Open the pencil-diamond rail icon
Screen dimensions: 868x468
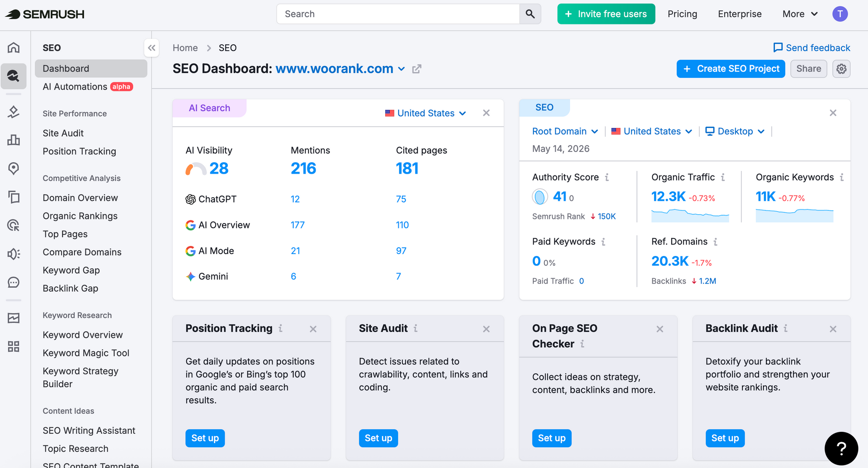(14, 111)
